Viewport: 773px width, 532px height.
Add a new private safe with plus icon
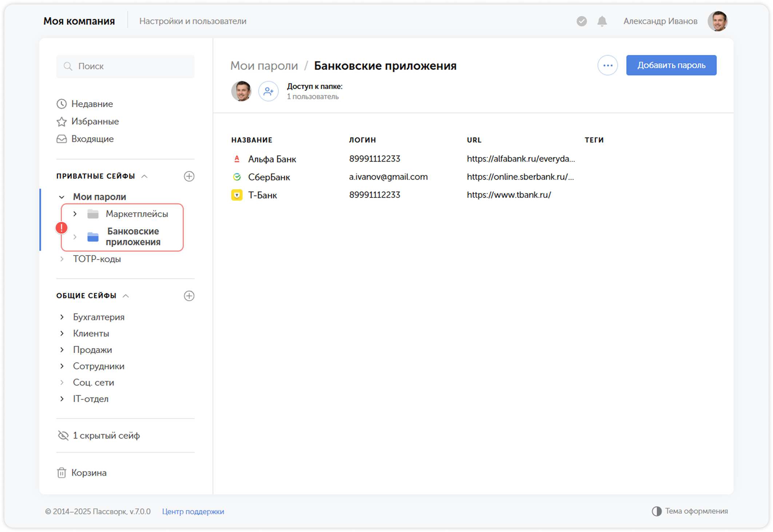coord(189,176)
